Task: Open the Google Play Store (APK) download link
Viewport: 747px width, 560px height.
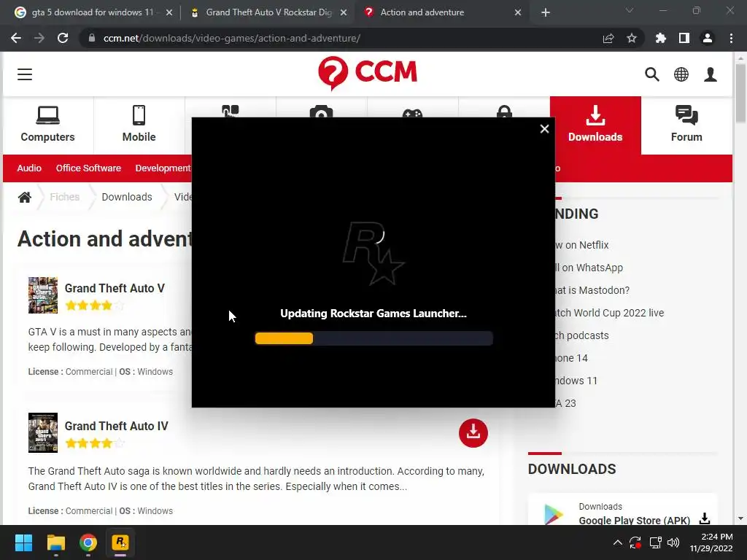Action: click(x=634, y=520)
